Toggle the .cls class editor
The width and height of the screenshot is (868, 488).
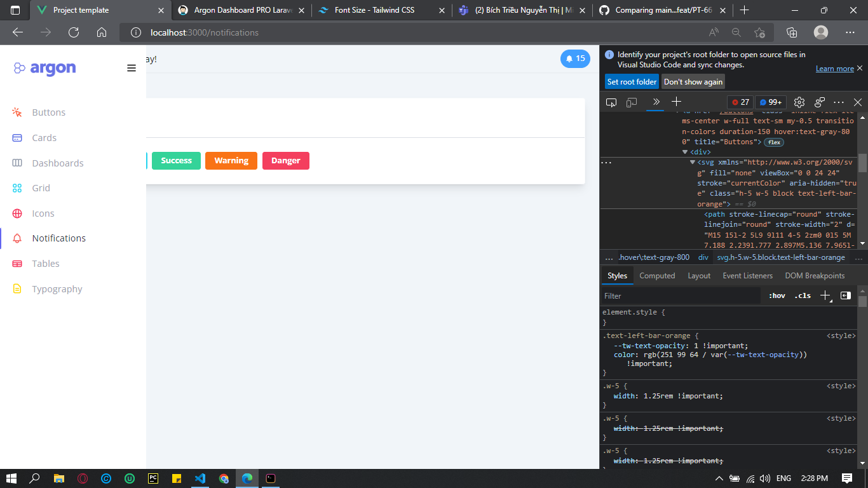coord(803,296)
